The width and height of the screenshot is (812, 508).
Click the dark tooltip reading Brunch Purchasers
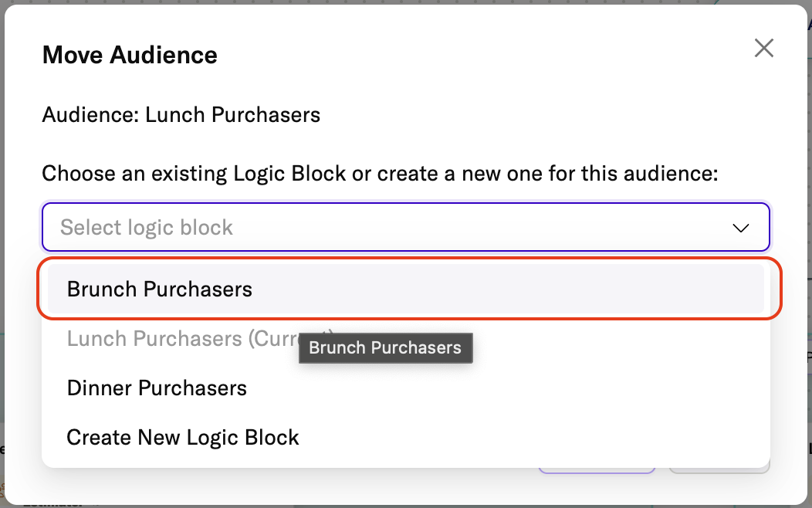click(385, 347)
